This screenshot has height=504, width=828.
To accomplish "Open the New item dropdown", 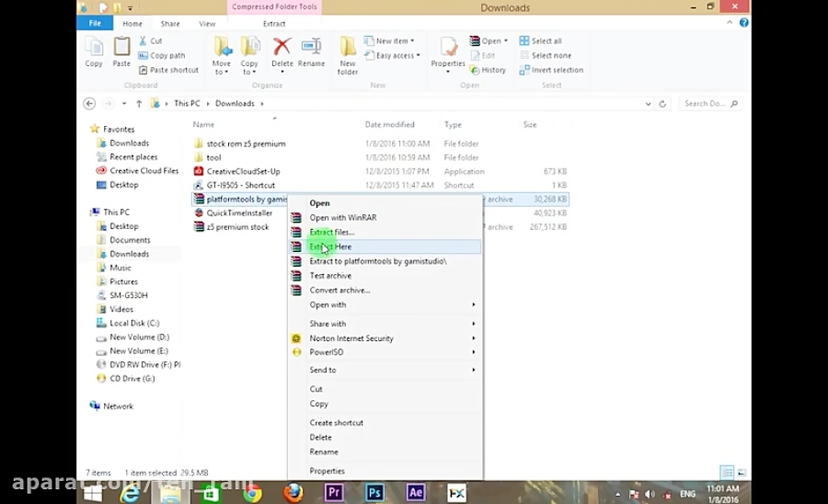I will pos(395,40).
